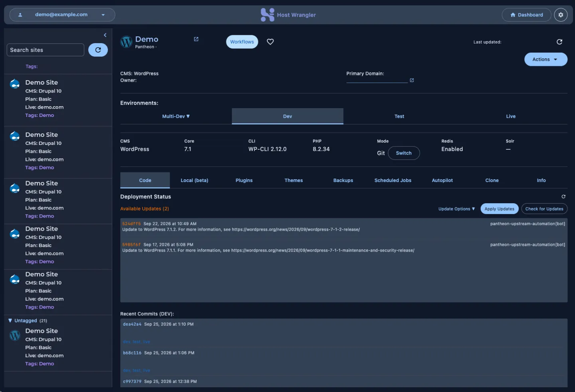Click PHP version 8.2.34
The image size is (575, 392).
[321, 149]
